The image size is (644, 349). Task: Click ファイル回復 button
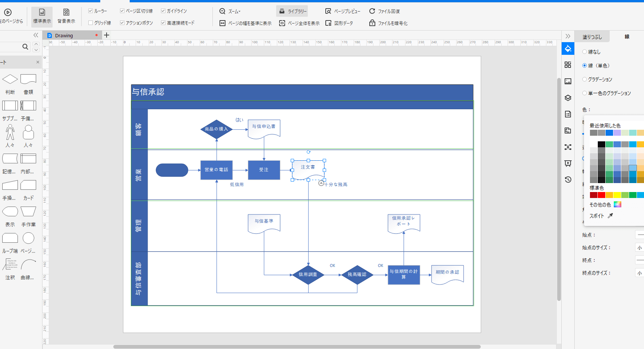tap(385, 11)
